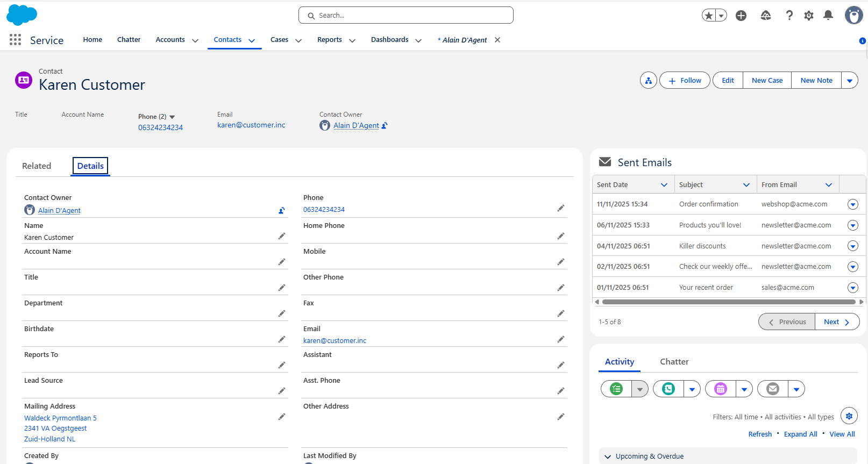The height and width of the screenshot is (464, 868).
Task: Open the Reports nav tab
Action: click(330, 40)
